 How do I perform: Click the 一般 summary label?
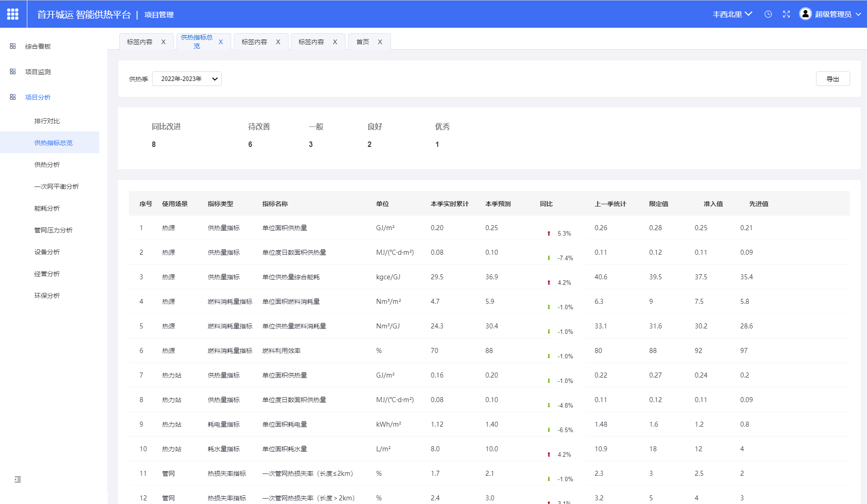[316, 126]
